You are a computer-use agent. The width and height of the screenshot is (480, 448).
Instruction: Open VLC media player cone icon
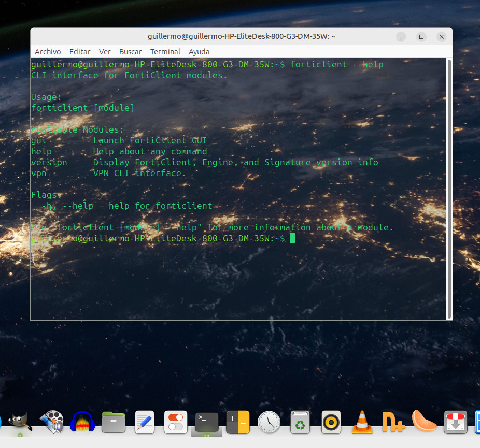pyautogui.click(x=362, y=422)
